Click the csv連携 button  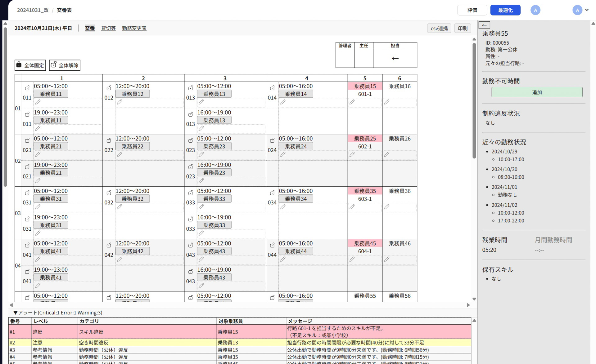coord(439,28)
